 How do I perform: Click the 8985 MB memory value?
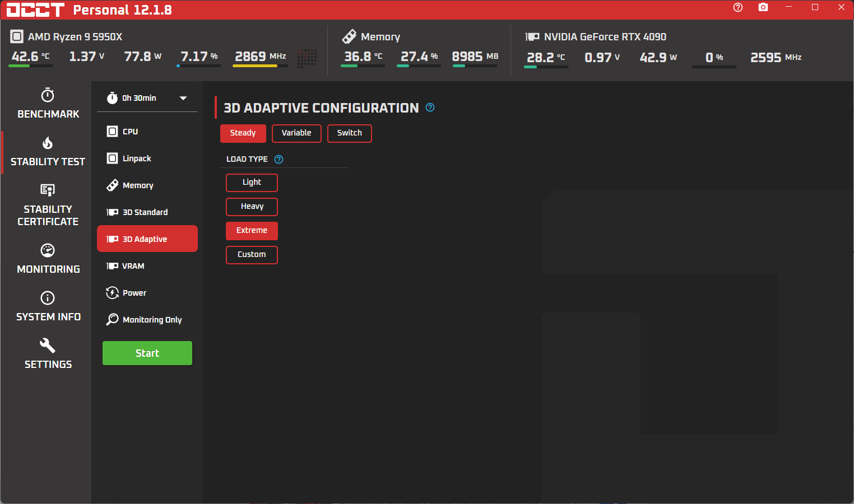(x=475, y=57)
